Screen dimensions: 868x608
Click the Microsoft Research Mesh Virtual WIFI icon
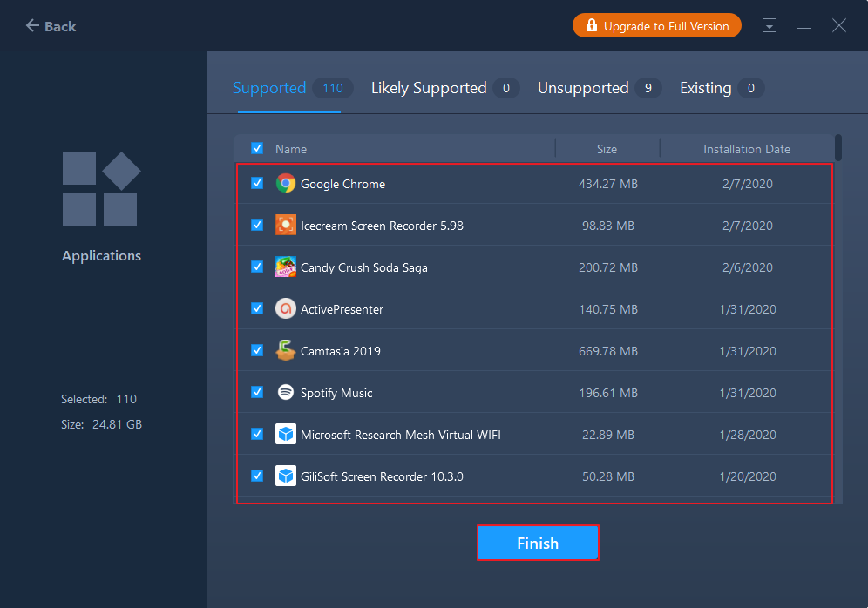[286, 435]
